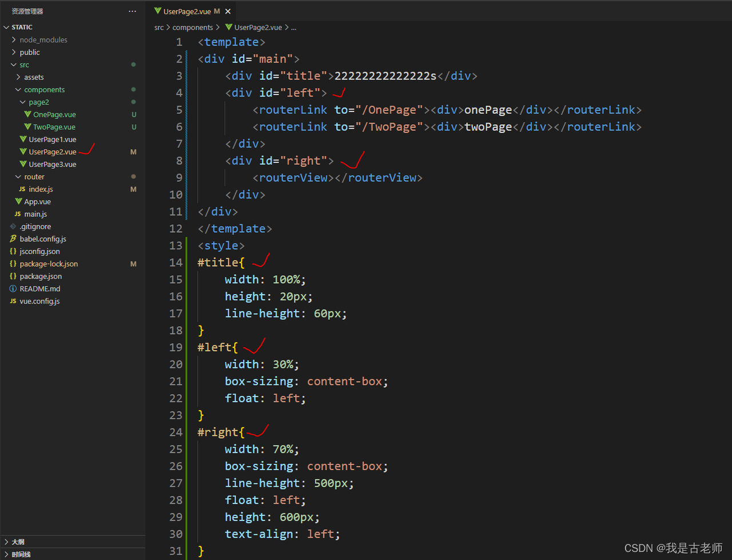The height and width of the screenshot is (560, 732).
Task: Open the explorer panel more actions ellipsis
Action: [x=133, y=11]
